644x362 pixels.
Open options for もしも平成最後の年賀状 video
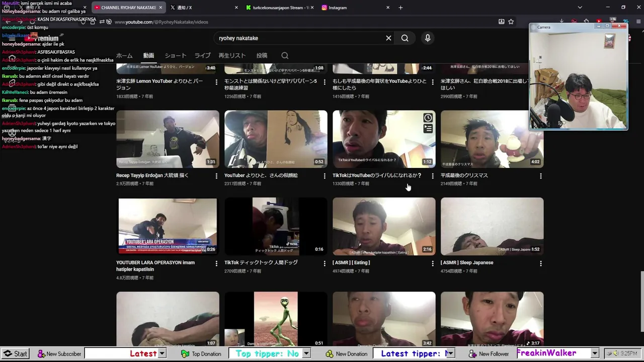click(x=433, y=81)
